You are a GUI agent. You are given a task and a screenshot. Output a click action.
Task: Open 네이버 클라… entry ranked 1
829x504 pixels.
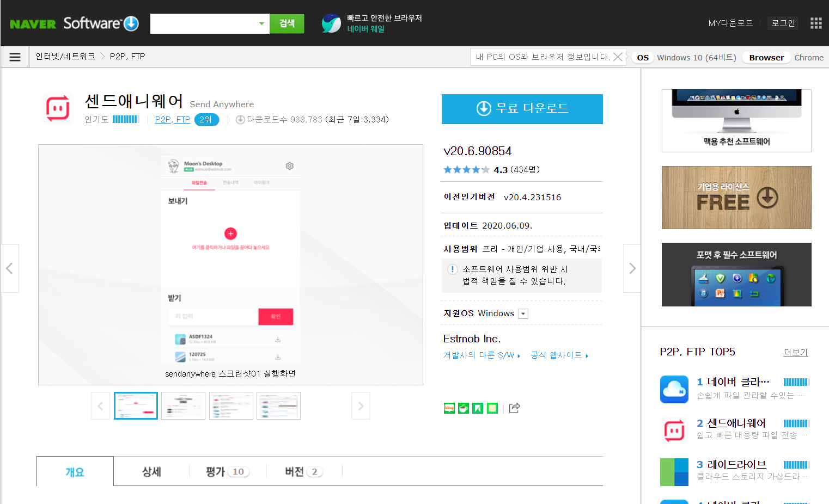[x=738, y=382]
